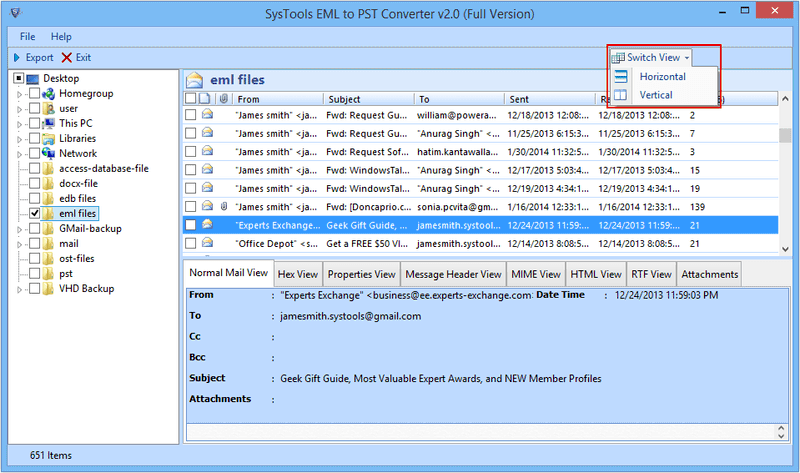Open the Attachments tab

click(709, 274)
